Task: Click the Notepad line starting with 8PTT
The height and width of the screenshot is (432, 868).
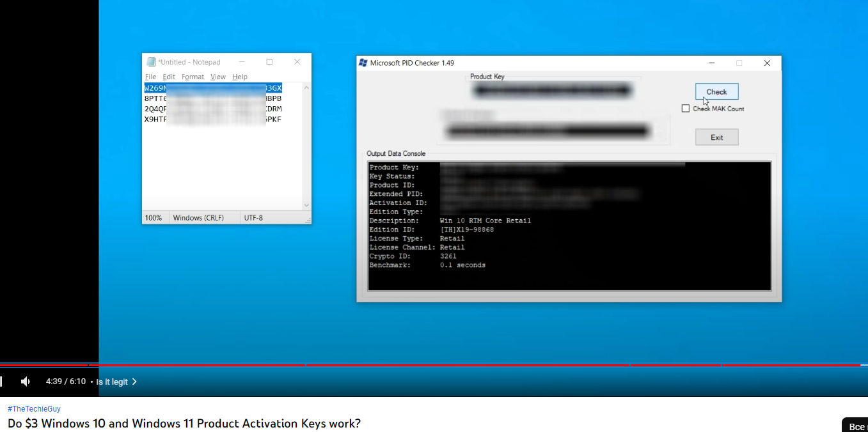Action: click(x=213, y=98)
